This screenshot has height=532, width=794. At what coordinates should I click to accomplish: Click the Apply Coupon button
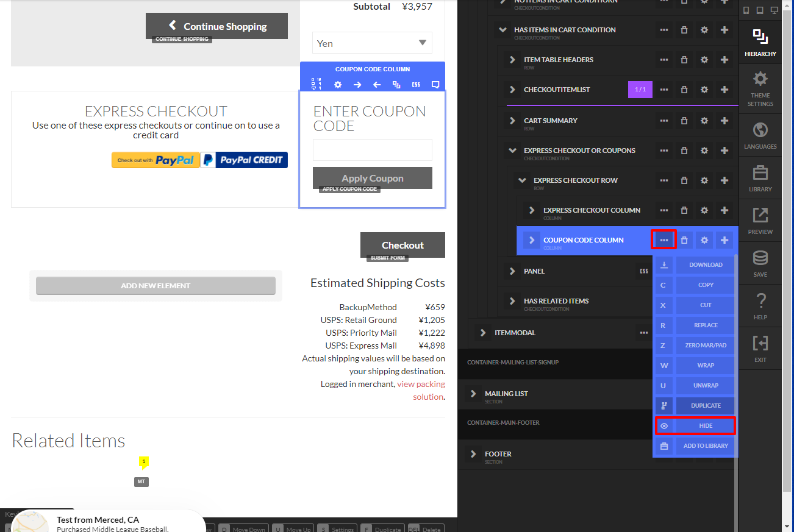(x=373, y=178)
